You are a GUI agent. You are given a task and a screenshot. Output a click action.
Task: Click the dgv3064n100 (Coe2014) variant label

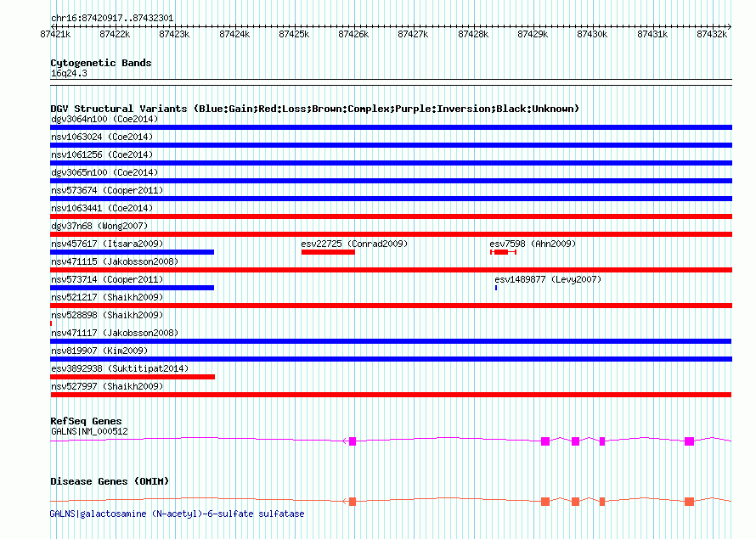click(104, 119)
